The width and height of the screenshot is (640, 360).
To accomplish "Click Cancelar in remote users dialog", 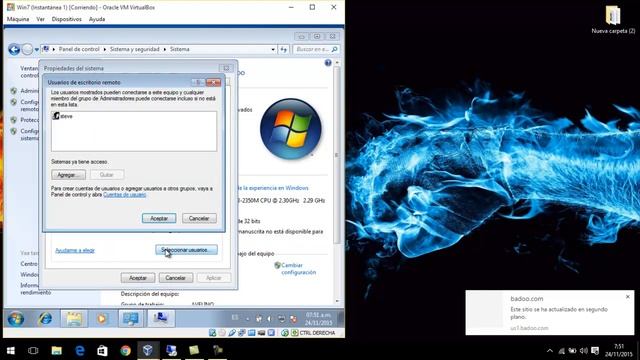I will pyautogui.click(x=199, y=218).
